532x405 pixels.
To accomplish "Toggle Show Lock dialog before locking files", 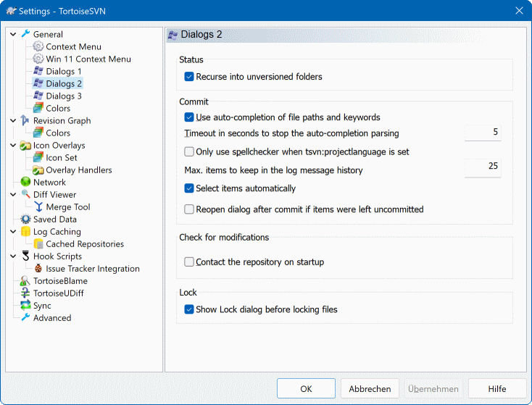I will click(189, 309).
